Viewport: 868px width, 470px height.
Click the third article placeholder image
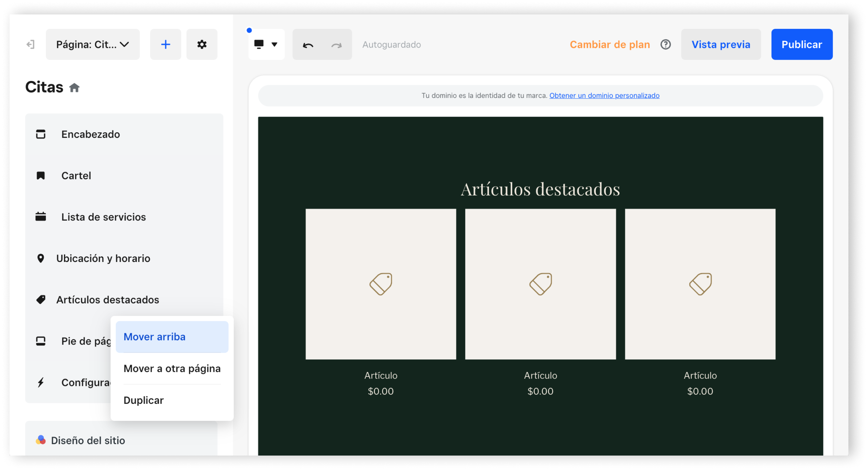[x=700, y=284]
